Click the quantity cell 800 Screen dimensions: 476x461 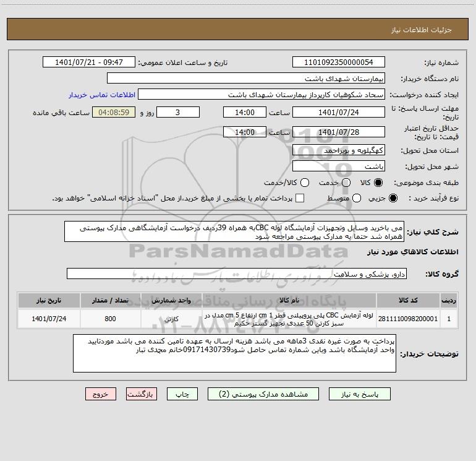(110, 319)
